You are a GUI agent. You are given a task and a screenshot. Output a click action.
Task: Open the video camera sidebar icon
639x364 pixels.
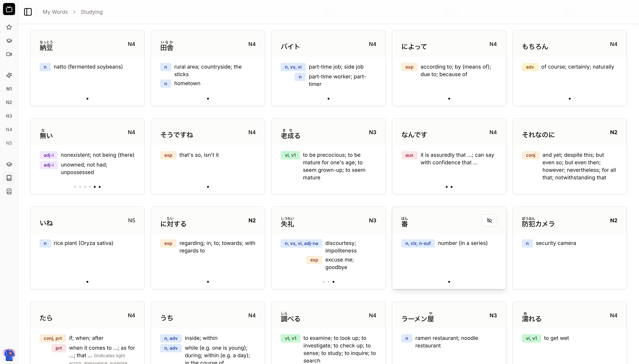click(x=9, y=54)
